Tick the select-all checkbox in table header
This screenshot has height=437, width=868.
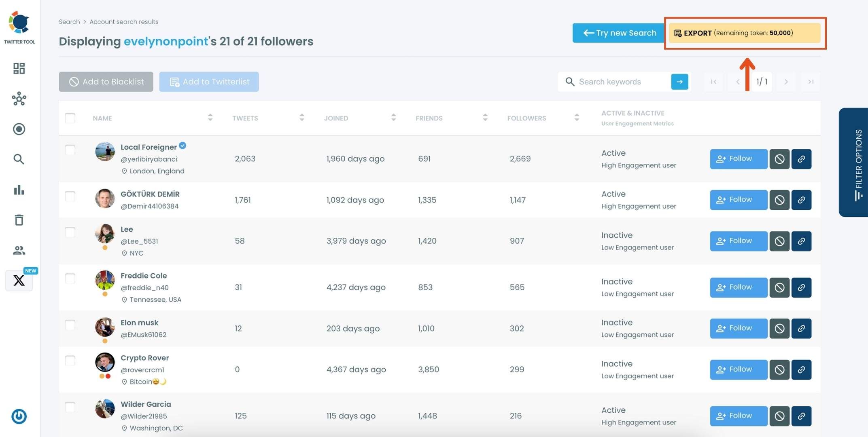click(70, 118)
